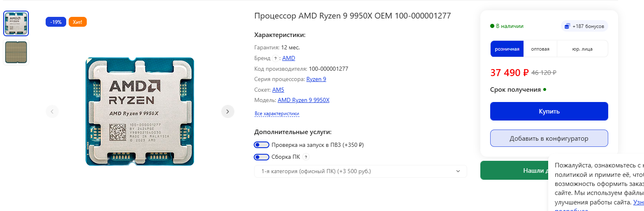Expand Все характеристики link
644x211 pixels.
coord(277,114)
